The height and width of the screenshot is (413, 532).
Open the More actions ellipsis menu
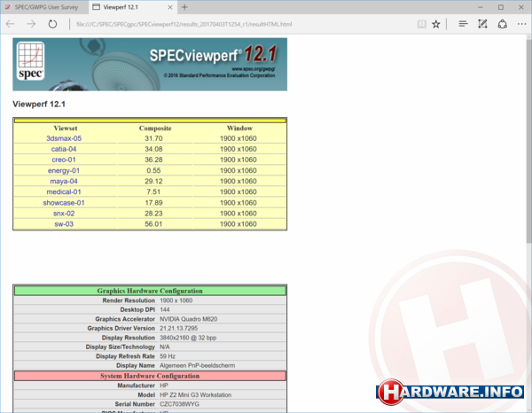tap(522, 24)
